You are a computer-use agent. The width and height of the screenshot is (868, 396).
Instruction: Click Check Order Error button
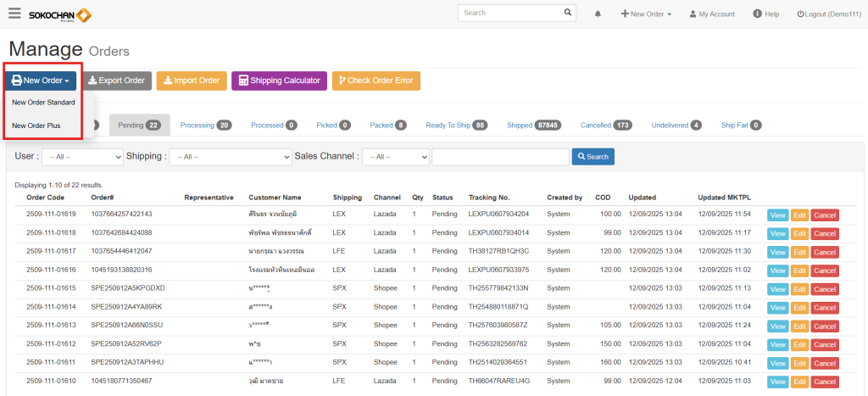pos(376,81)
